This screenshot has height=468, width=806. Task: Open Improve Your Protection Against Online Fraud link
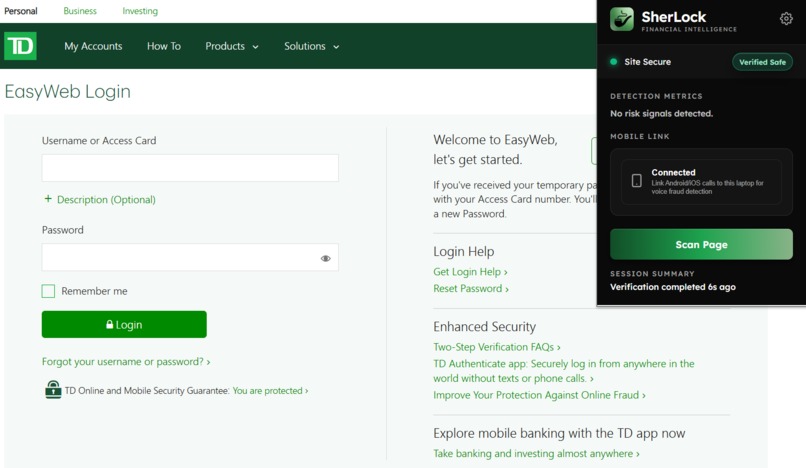click(539, 395)
